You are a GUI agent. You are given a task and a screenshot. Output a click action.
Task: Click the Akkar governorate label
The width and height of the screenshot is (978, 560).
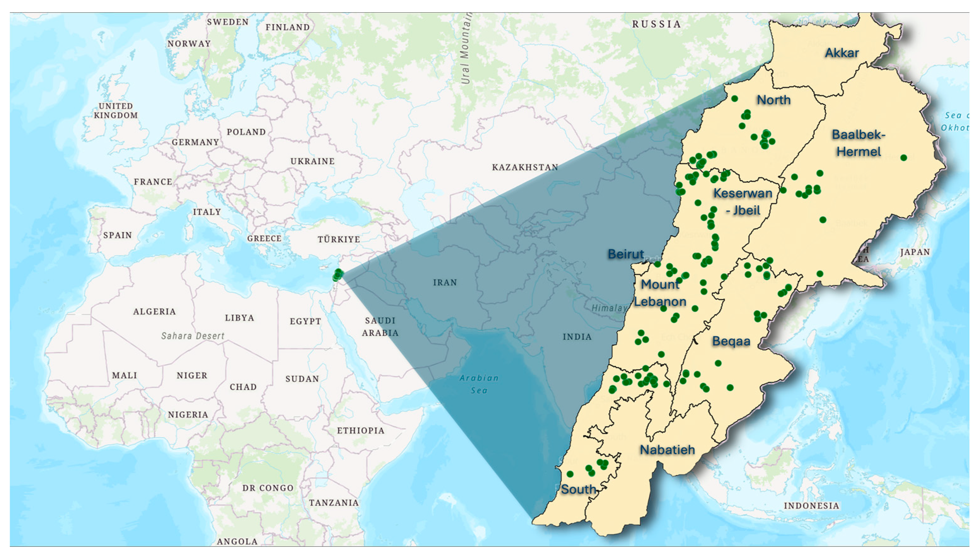point(842,53)
